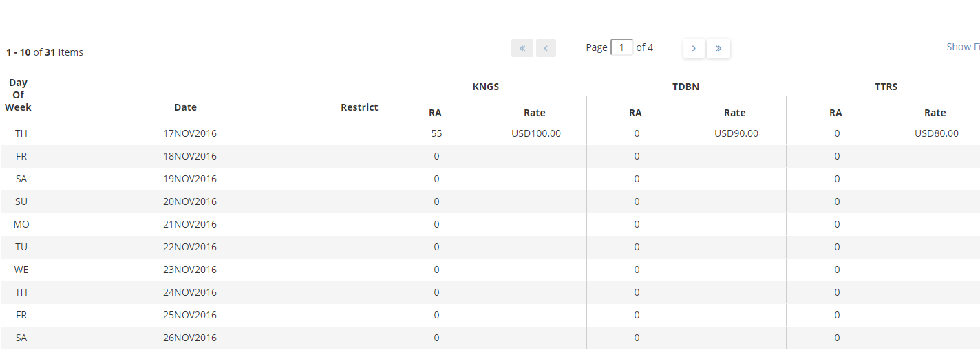Jump to the last page arrow
This screenshot has height=350, width=980.
point(718,48)
